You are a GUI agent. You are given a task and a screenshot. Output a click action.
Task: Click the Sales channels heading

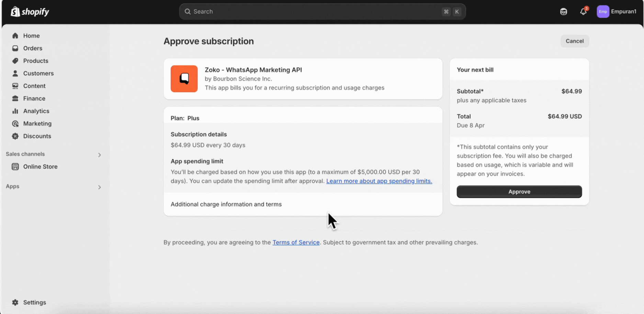pos(25,154)
